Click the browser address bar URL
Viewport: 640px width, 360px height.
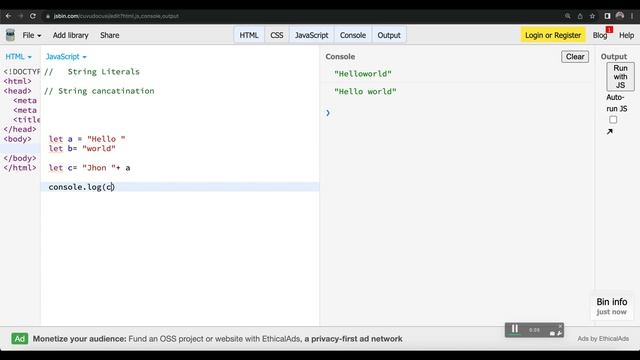[x=116, y=16]
